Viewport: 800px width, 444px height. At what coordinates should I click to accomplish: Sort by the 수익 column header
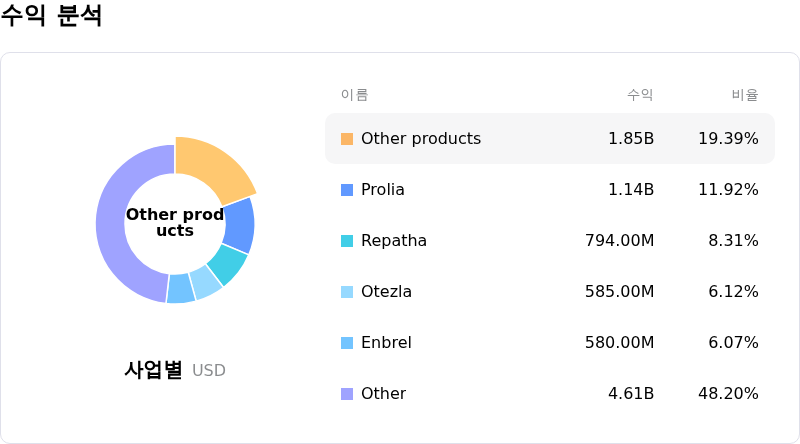tap(640, 95)
